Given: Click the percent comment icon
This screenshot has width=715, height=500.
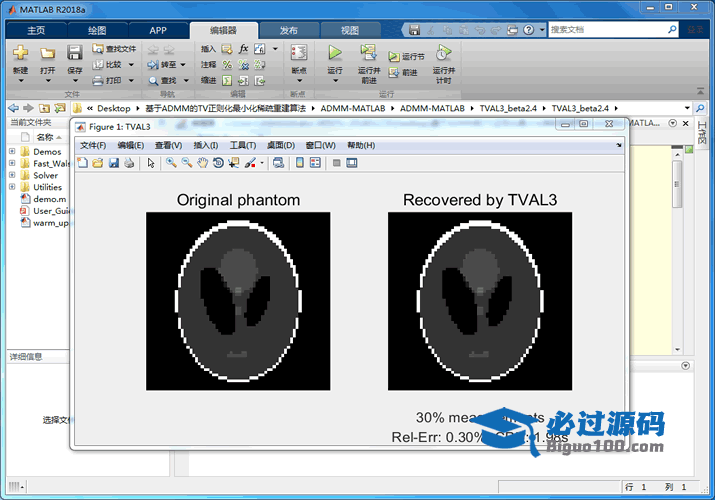Looking at the screenshot, I should pos(227,65).
